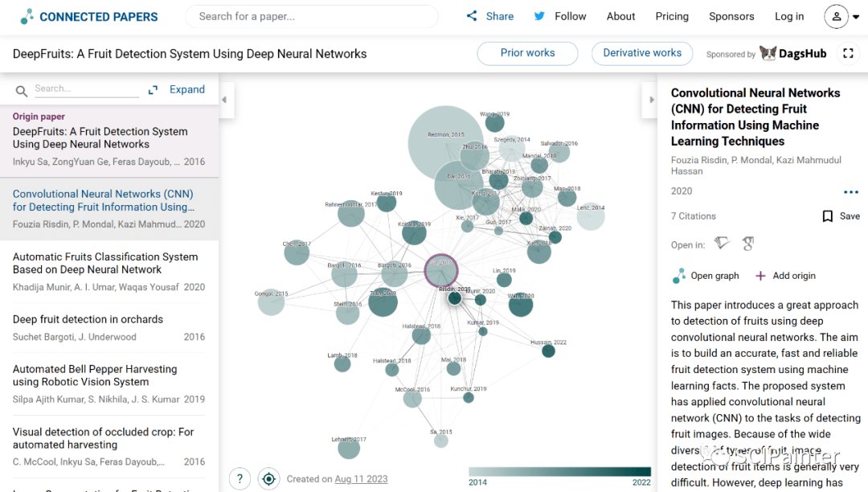The height and width of the screenshot is (492, 868).
Task: Open the About menu item
Action: (620, 17)
